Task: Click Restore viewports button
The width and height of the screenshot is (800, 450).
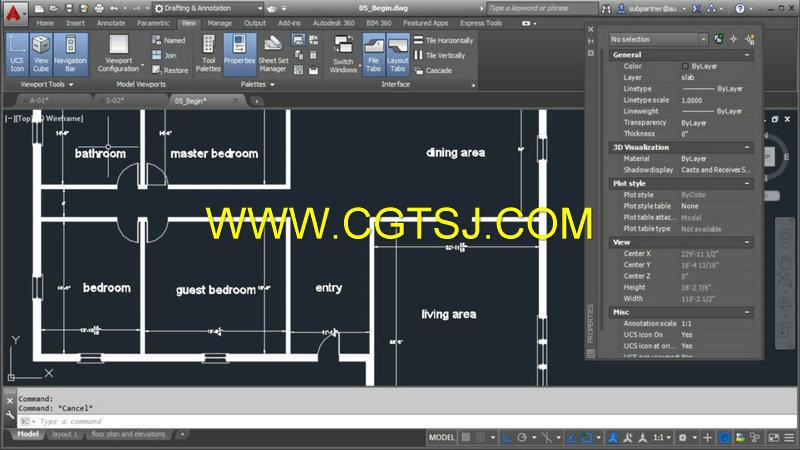Action: click(170, 70)
